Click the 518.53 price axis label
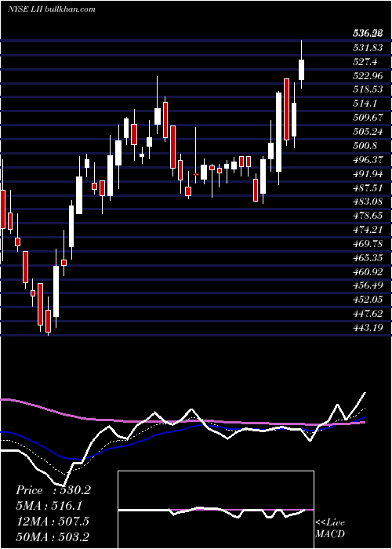 point(368,90)
